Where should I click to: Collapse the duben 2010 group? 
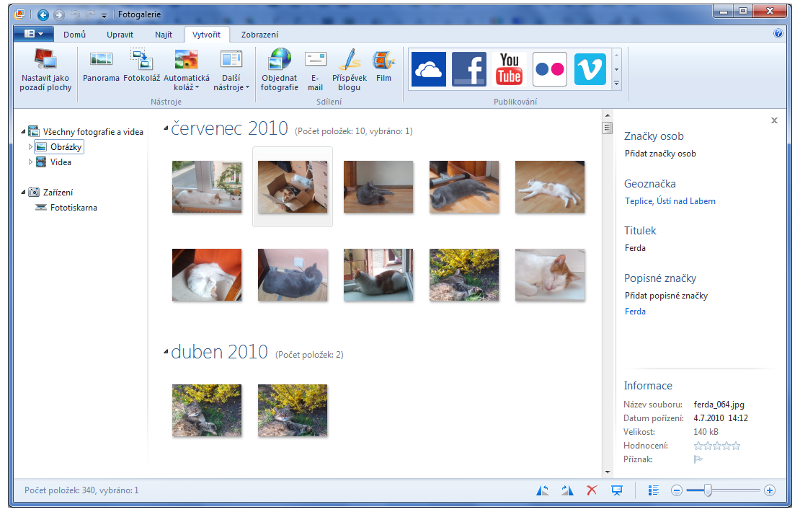pos(166,352)
